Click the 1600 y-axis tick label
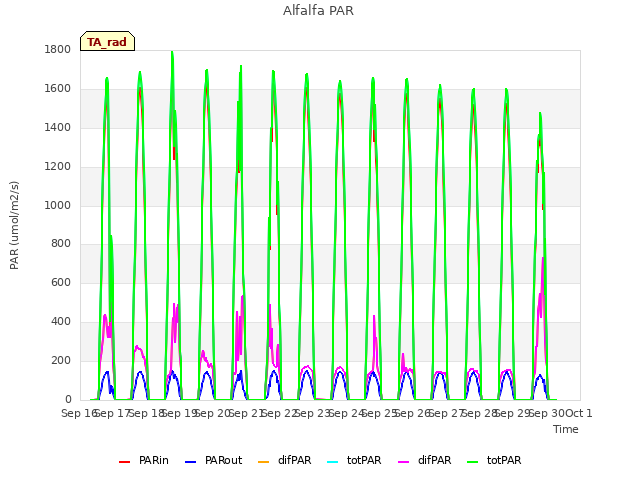640x480 pixels. [x=58, y=88]
